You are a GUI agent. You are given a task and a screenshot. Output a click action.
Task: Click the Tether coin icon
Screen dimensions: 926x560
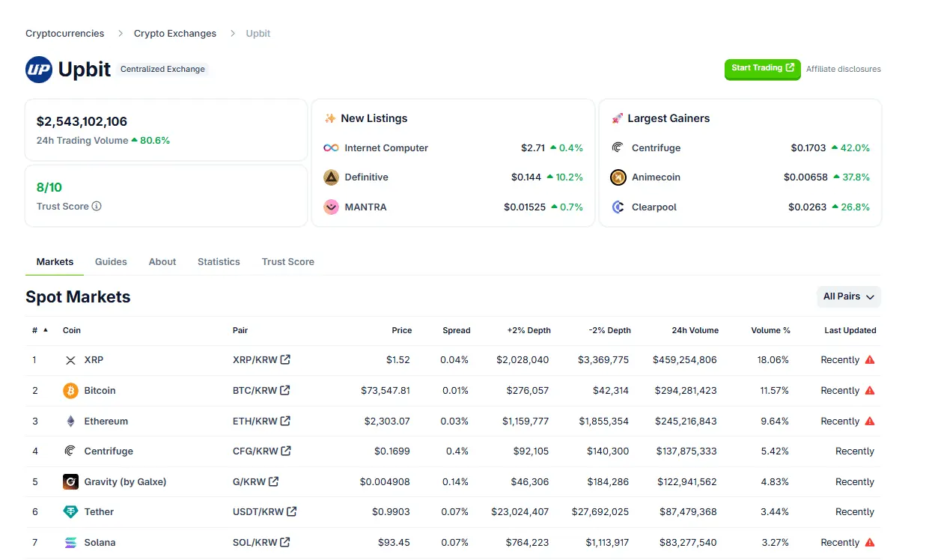70,512
